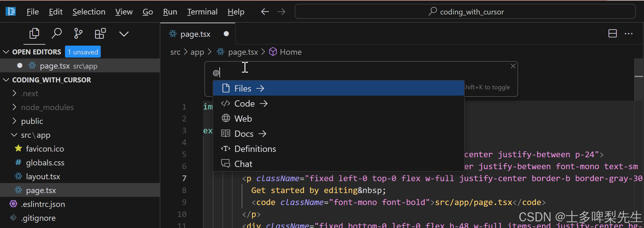Open .gitignore in the file tree
The width and height of the screenshot is (644, 228).
(80, 218)
